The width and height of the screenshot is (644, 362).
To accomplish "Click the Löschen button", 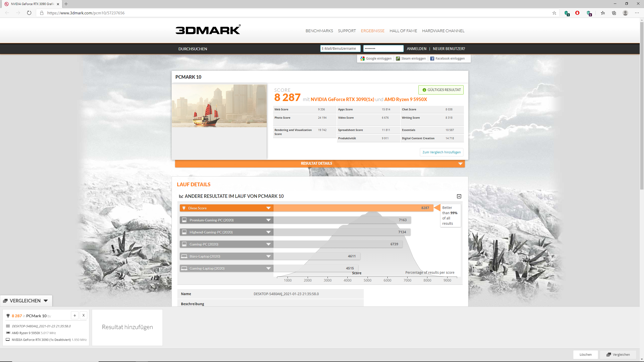I will click(x=585, y=354).
